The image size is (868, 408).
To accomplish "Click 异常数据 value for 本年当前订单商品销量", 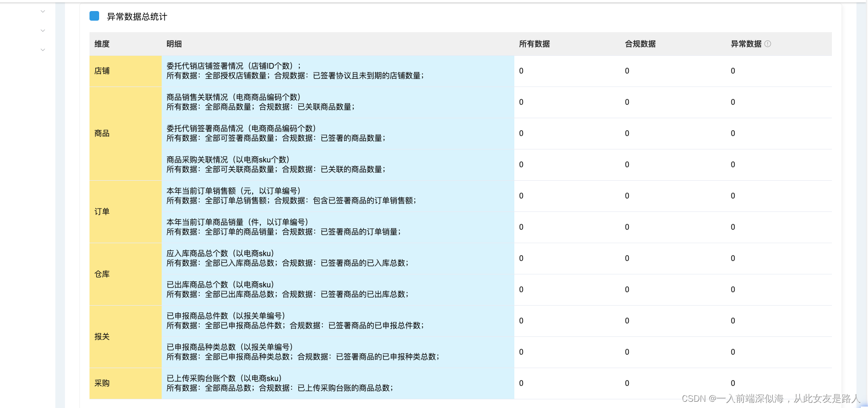I will (733, 227).
